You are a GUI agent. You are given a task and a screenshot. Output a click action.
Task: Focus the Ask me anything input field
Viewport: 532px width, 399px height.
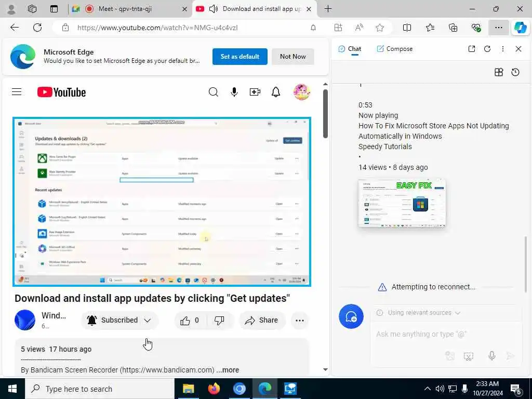(x=446, y=334)
